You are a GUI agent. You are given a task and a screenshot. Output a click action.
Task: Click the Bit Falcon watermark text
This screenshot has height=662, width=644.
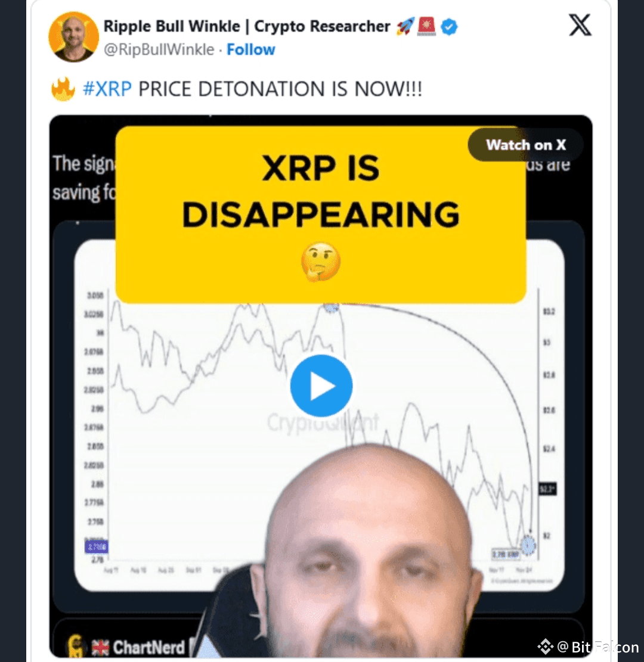(x=605, y=647)
